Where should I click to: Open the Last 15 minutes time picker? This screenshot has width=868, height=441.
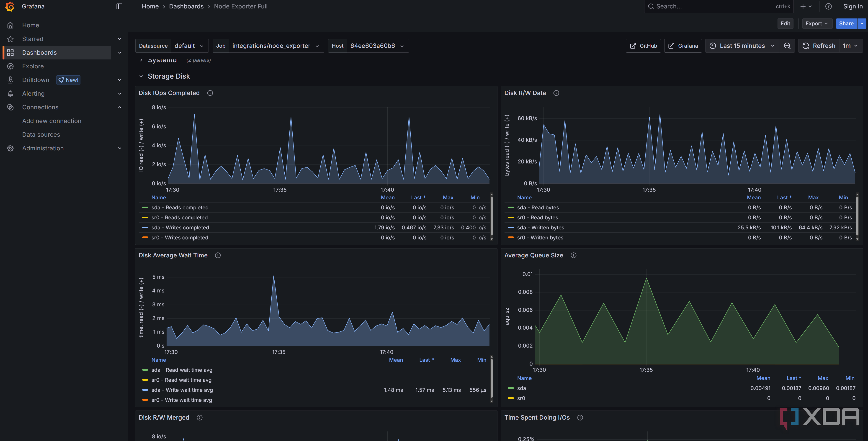coord(742,46)
